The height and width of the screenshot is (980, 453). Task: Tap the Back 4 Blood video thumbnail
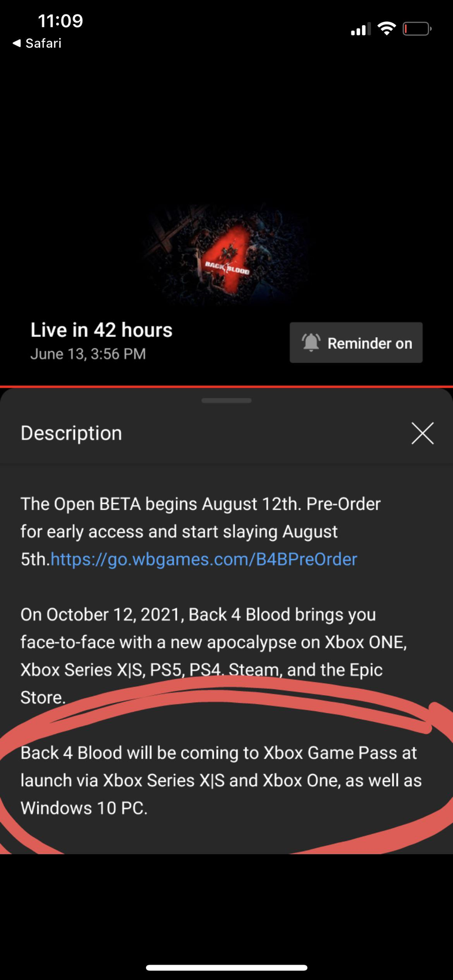click(x=226, y=255)
